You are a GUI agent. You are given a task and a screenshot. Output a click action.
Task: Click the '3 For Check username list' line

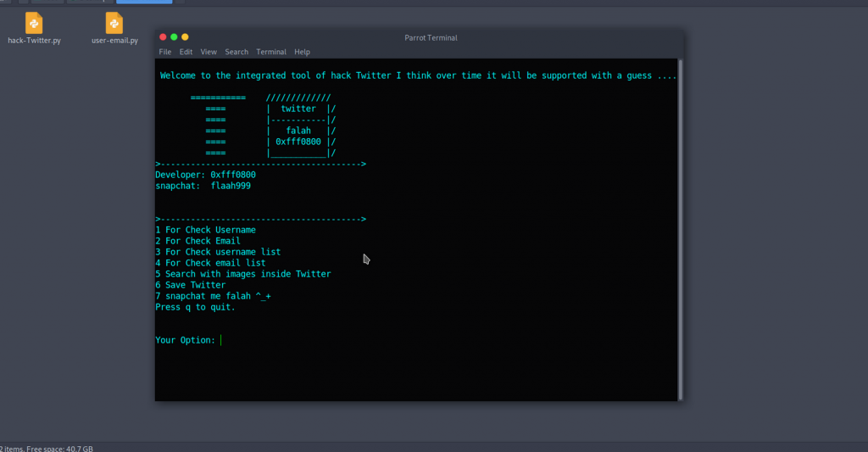pyautogui.click(x=218, y=252)
